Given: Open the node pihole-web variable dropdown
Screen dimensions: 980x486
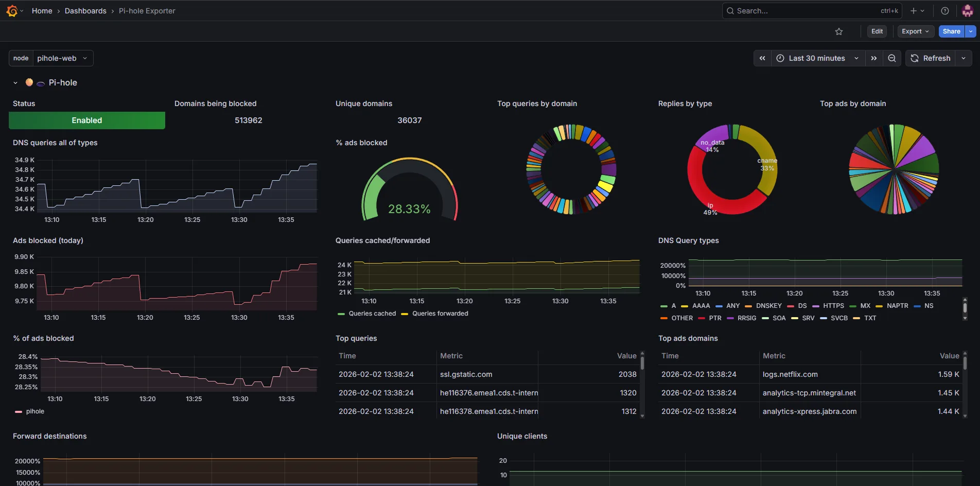Looking at the screenshot, I should pos(63,58).
